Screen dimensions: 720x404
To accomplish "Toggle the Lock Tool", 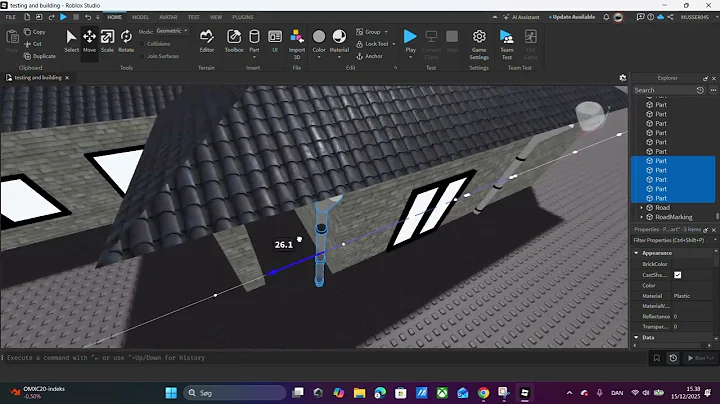I will tap(372, 44).
